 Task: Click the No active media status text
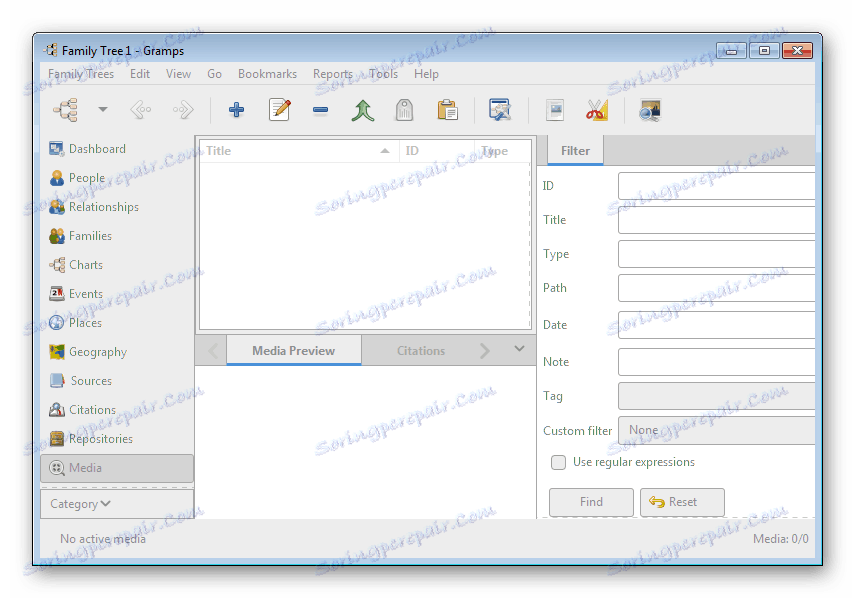click(103, 539)
